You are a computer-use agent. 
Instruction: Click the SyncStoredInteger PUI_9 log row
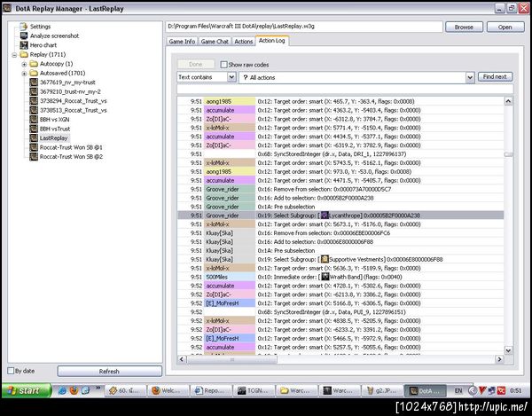pos(340,312)
